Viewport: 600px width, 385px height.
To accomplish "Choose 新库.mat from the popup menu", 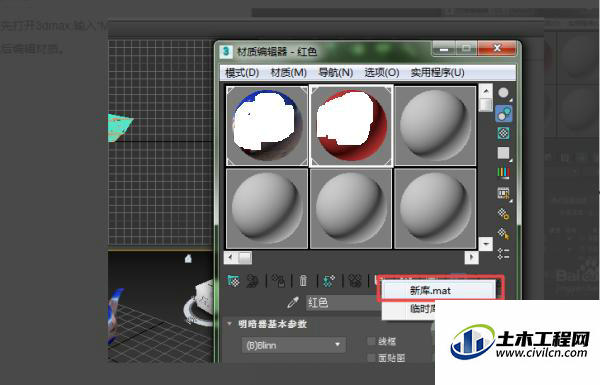I will [439, 290].
